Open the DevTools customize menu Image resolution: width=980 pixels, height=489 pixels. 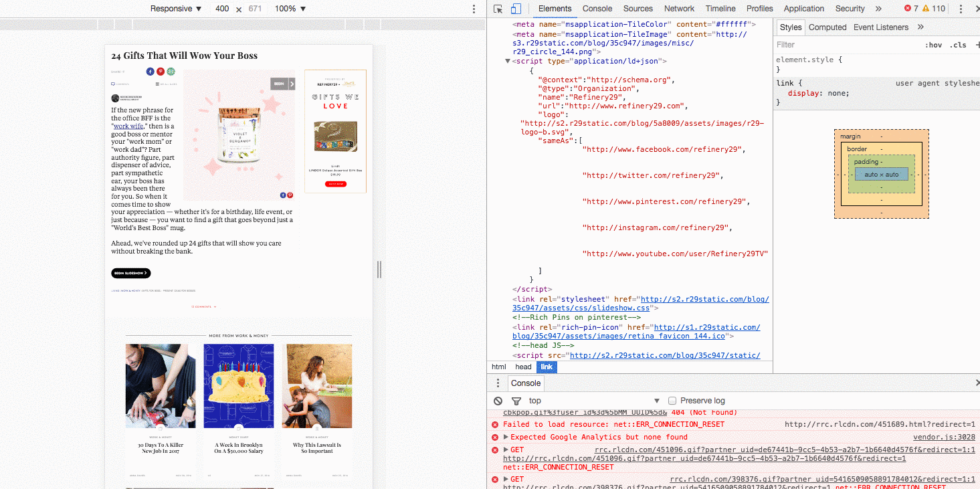point(961,8)
